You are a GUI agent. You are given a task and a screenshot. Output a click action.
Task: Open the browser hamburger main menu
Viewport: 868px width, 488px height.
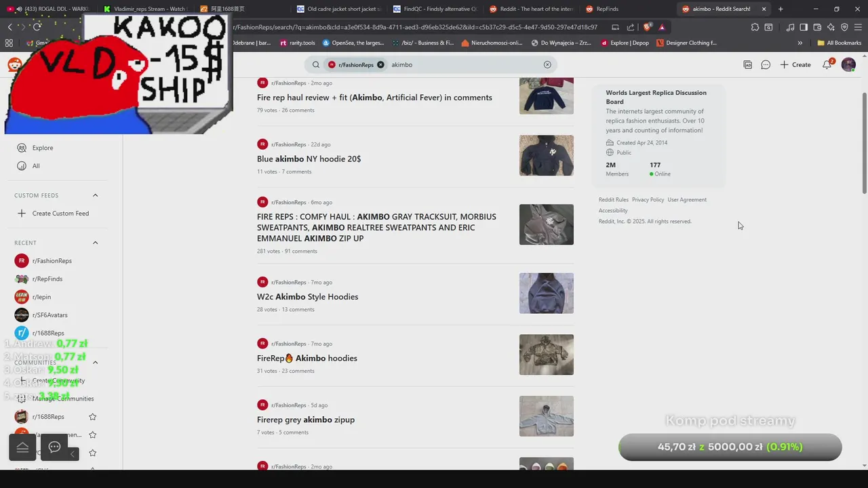pyautogui.click(x=858, y=27)
